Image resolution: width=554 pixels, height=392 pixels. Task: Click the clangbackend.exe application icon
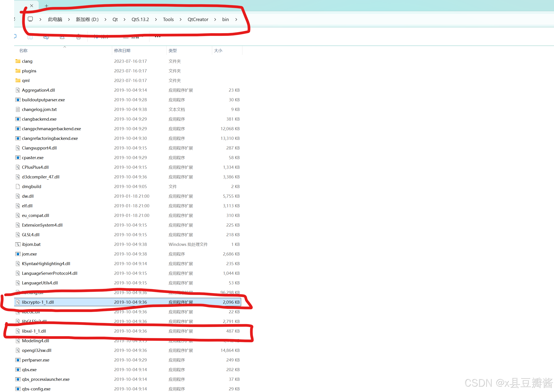pos(18,119)
